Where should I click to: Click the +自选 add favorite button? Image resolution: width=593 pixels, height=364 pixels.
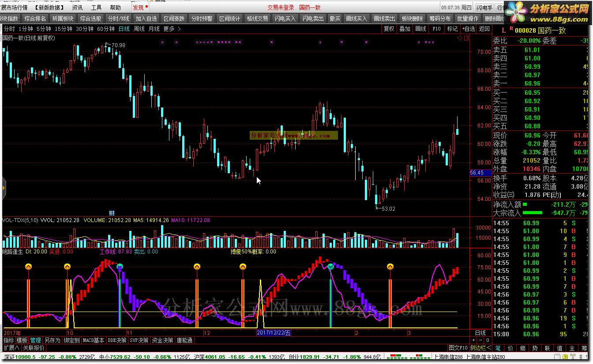pos(468,29)
